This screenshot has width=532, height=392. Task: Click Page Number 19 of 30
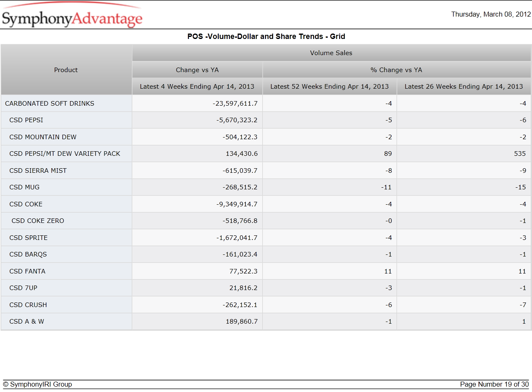click(x=494, y=385)
